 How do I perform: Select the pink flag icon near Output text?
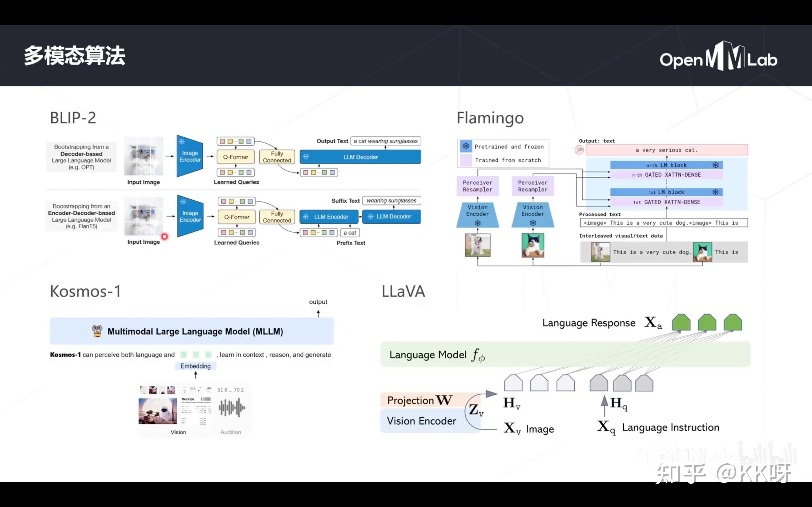579,150
